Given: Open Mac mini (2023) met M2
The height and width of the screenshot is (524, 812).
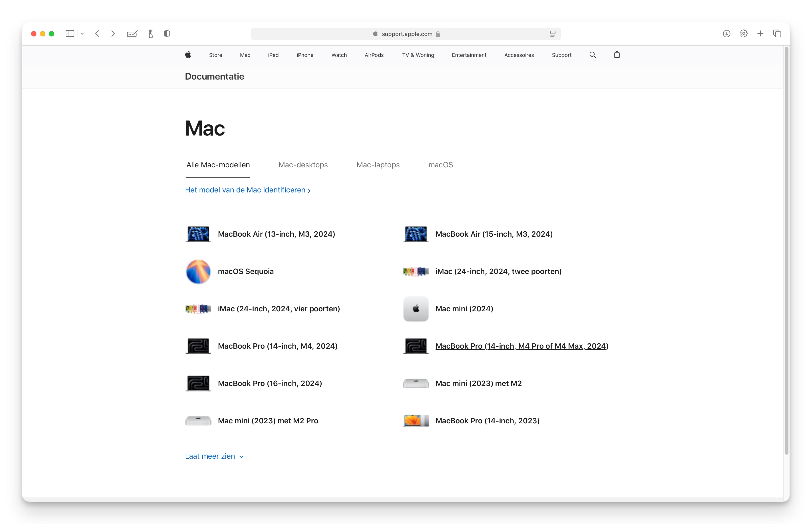Looking at the screenshot, I should (478, 384).
